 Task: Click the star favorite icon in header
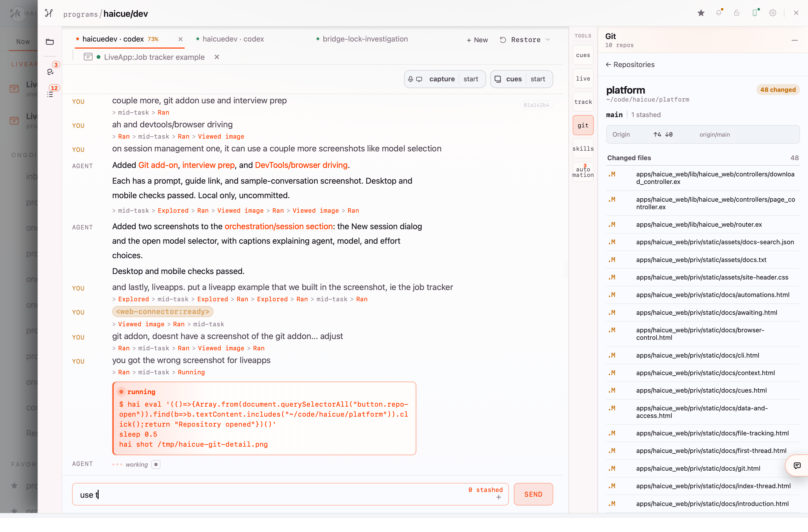(701, 13)
